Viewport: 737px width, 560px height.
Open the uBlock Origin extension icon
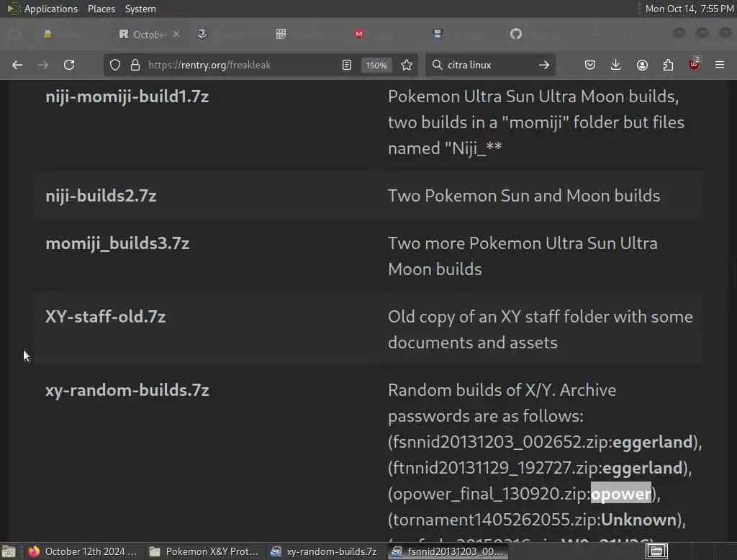(694, 64)
